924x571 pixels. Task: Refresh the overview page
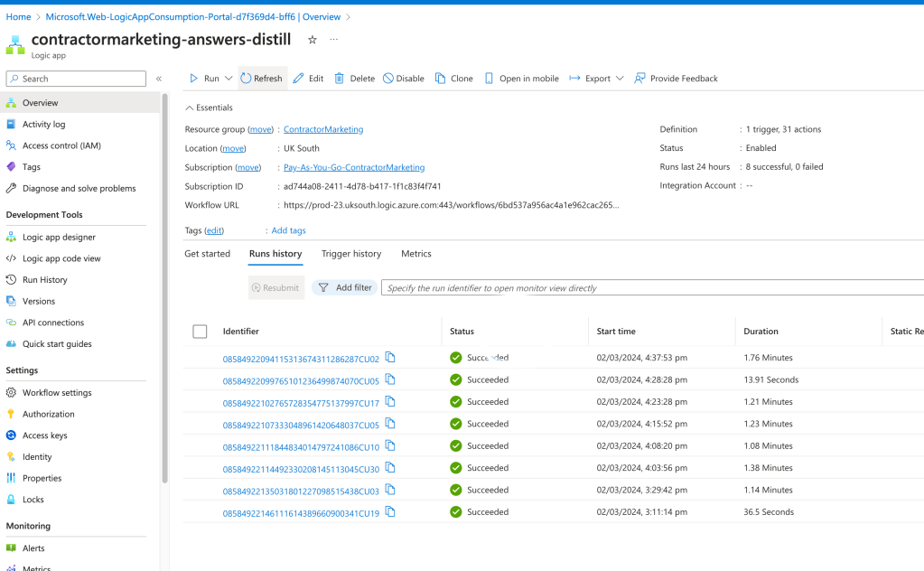pos(262,79)
